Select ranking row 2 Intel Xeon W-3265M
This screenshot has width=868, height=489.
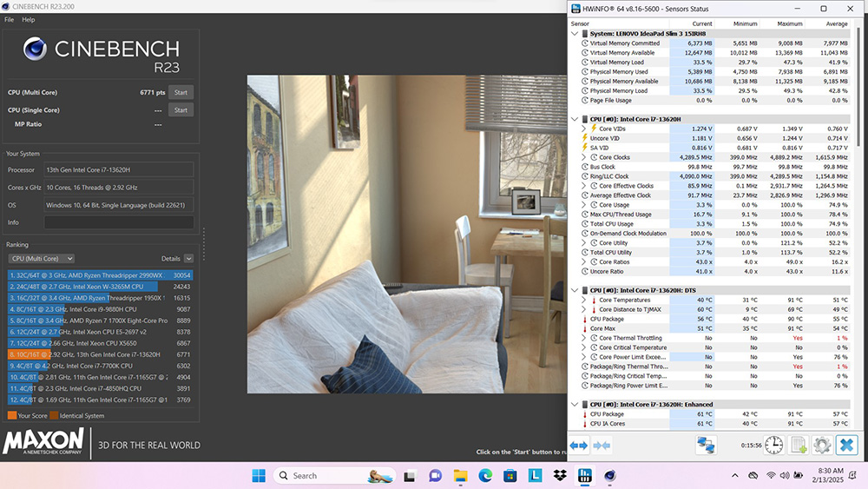pos(100,287)
